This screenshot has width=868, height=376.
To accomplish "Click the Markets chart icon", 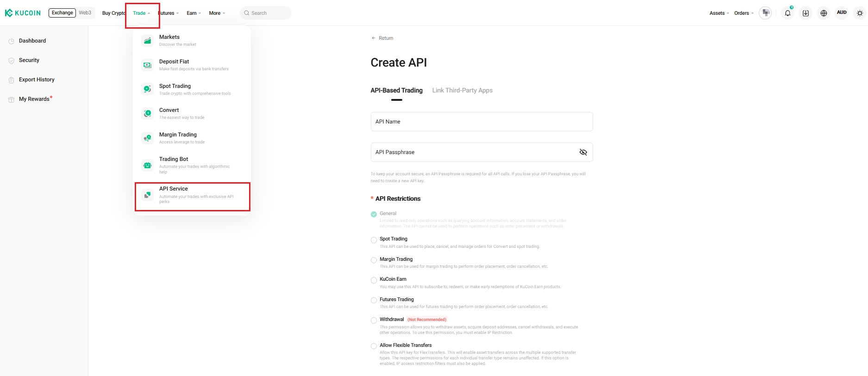I will tap(147, 41).
